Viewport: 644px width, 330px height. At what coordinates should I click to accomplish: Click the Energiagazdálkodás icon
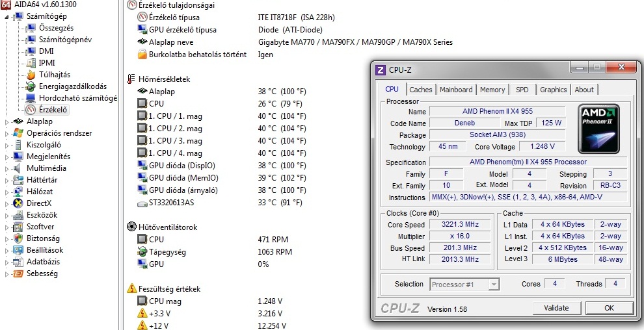(31, 86)
